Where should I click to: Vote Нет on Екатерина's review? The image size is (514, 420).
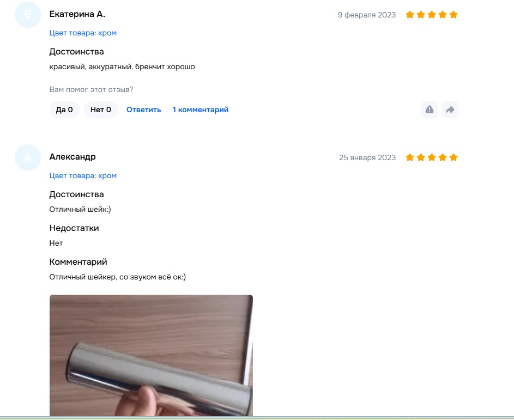[x=101, y=109]
